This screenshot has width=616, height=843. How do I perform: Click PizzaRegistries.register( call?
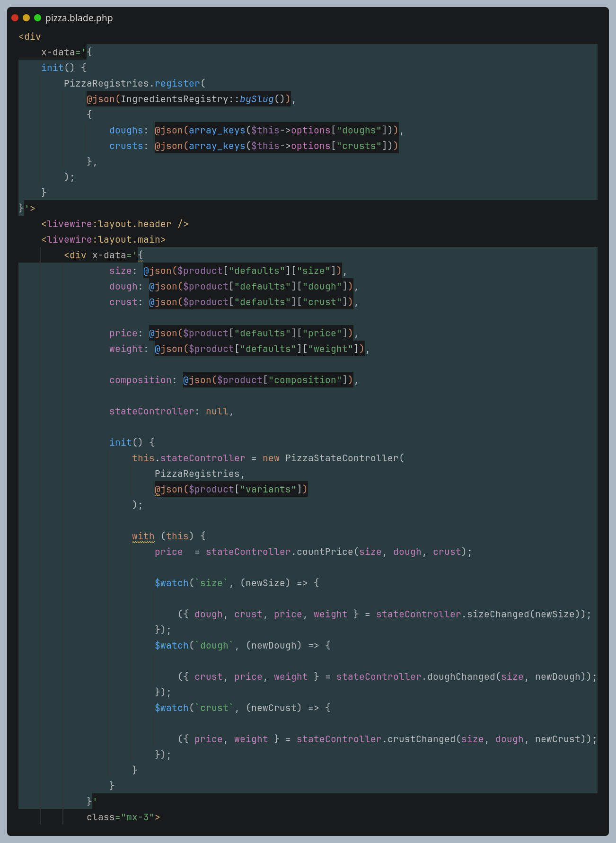[135, 83]
